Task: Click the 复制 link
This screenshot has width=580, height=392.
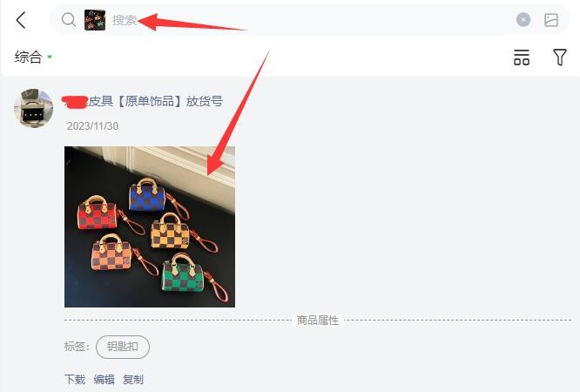Action: click(133, 380)
